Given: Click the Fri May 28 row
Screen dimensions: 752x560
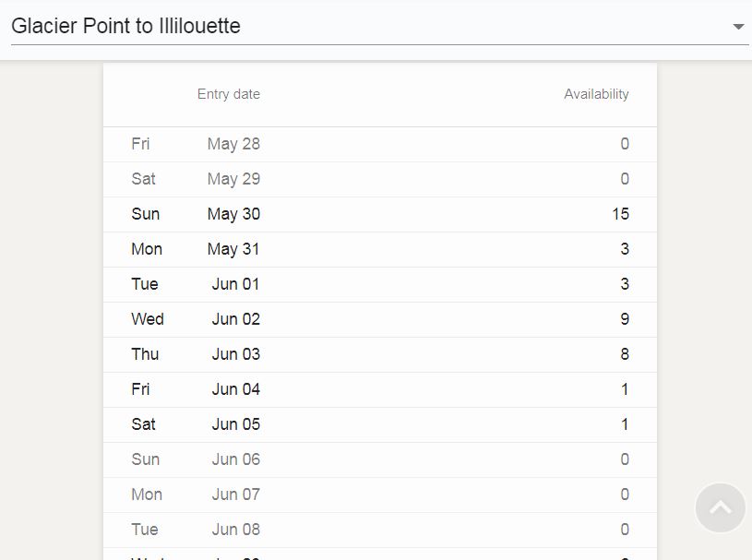Looking at the screenshot, I should [380, 144].
